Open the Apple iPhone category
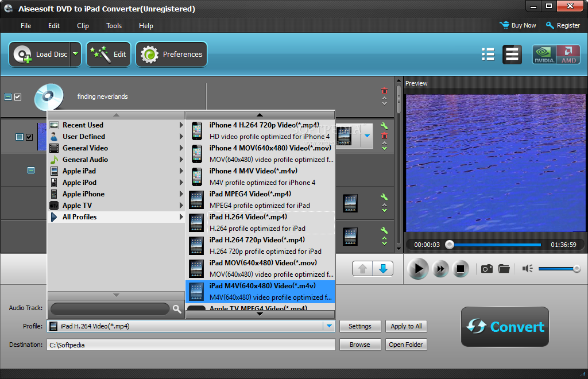The image size is (588, 379). click(x=116, y=194)
